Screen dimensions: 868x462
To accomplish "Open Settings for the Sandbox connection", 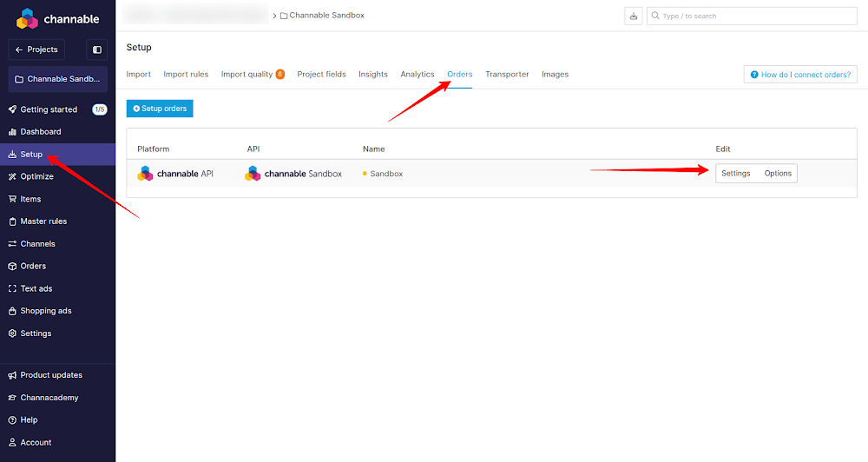I will [x=736, y=174].
